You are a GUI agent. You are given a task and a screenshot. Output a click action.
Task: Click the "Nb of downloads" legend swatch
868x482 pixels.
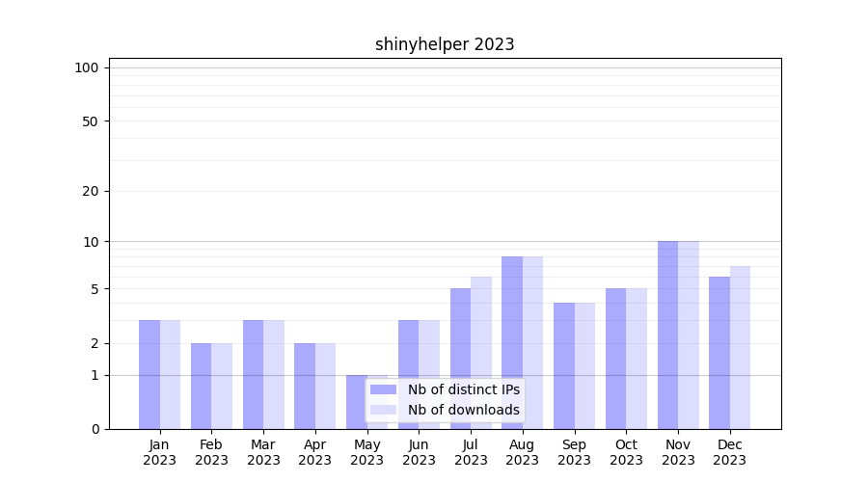click(x=383, y=410)
